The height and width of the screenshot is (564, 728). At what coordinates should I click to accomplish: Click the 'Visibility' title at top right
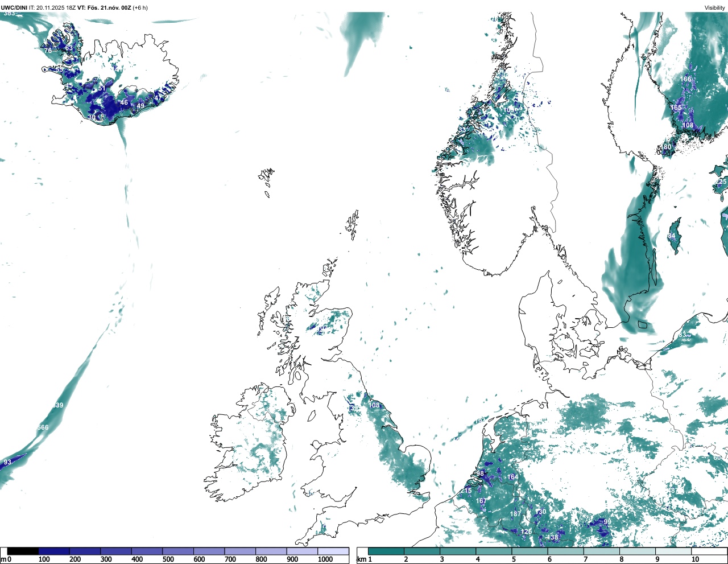coord(714,7)
